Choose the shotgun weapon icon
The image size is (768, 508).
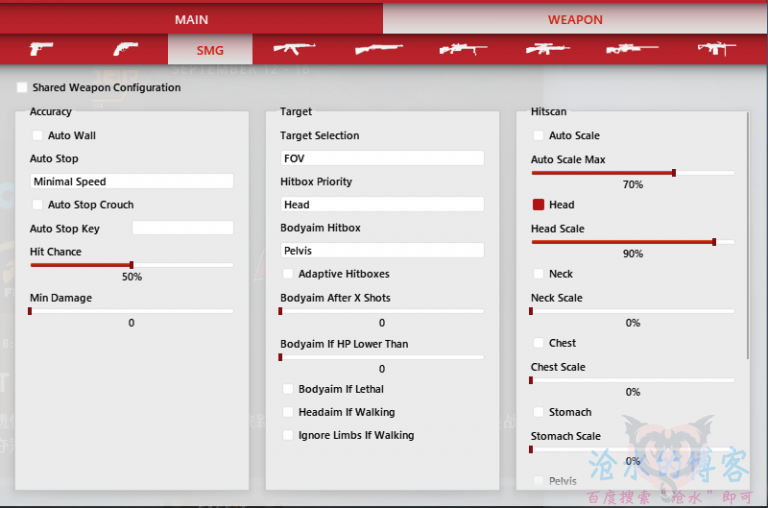point(379,49)
